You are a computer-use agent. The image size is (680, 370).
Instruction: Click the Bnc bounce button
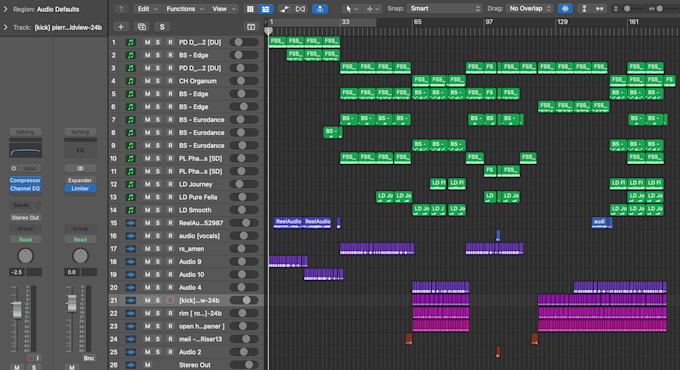click(x=88, y=358)
